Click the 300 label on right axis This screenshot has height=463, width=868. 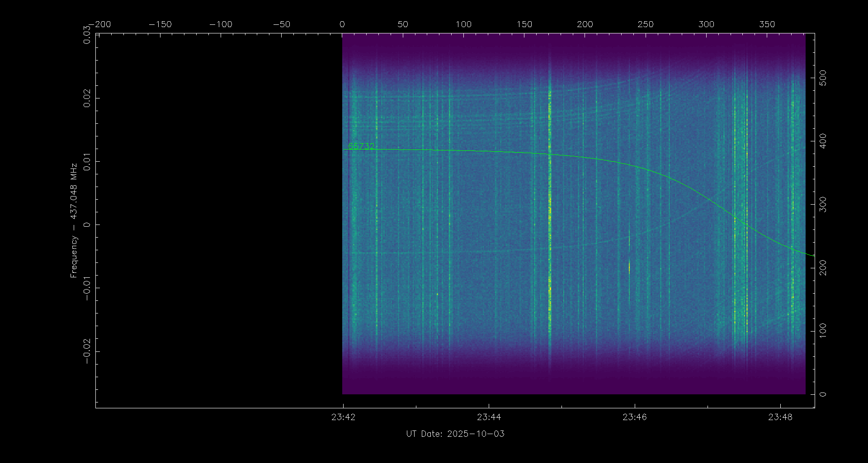[823, 204]
